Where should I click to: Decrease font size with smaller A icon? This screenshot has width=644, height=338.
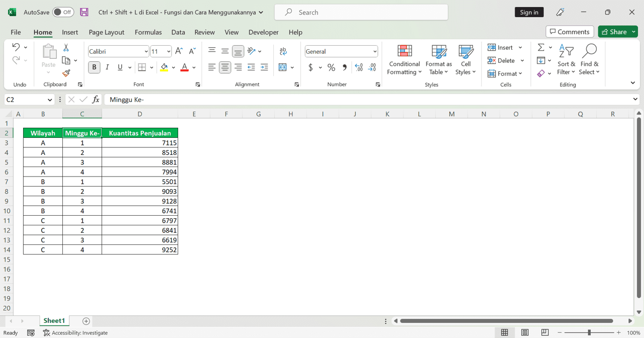coord(192,51)
